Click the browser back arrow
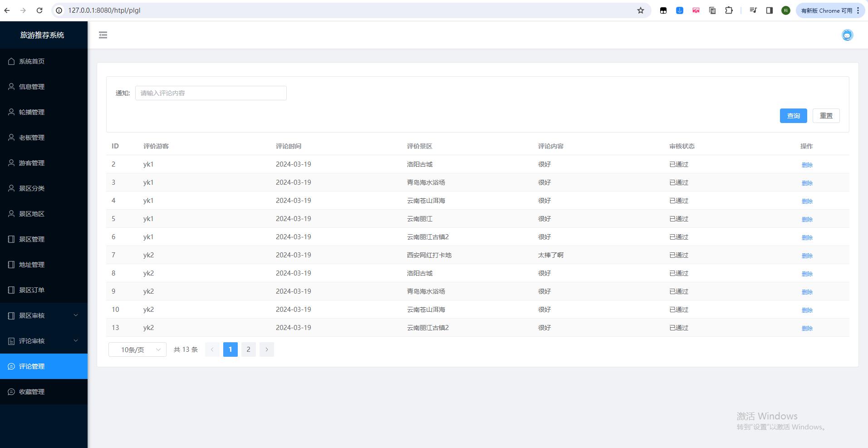The image size is (868, 448). pos(7,10)
